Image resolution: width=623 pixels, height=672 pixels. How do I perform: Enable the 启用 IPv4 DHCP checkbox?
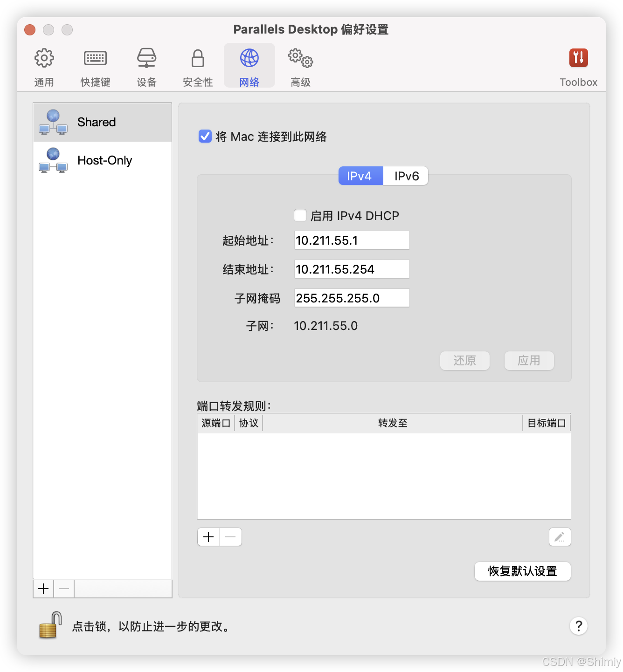tap(300, 215)
